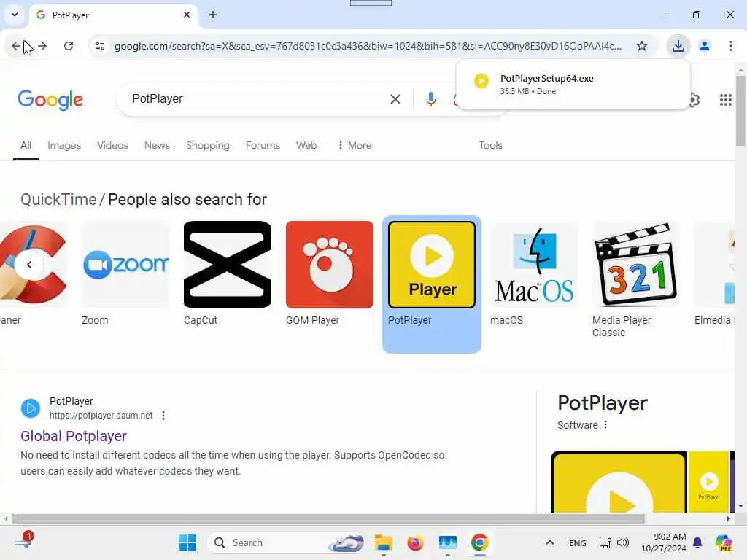Open options next to Software label
This screenshot has height=560, width=747.
(x=605, y=424)
